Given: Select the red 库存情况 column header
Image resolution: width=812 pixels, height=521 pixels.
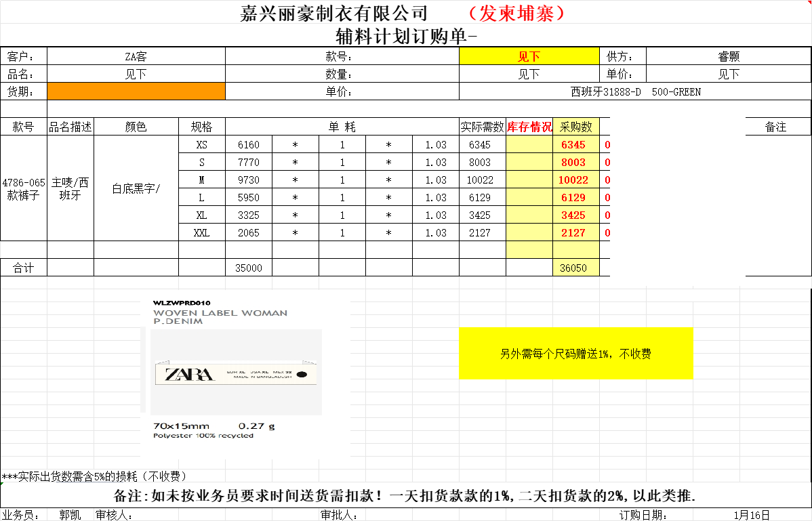Looking at the screenshot, I should (x=529, y=127).
